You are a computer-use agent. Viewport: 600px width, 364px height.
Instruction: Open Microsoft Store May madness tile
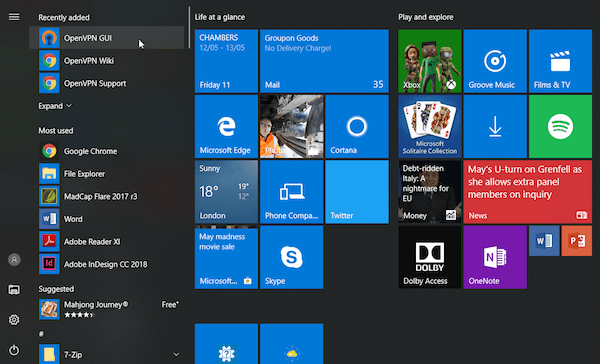226,257
